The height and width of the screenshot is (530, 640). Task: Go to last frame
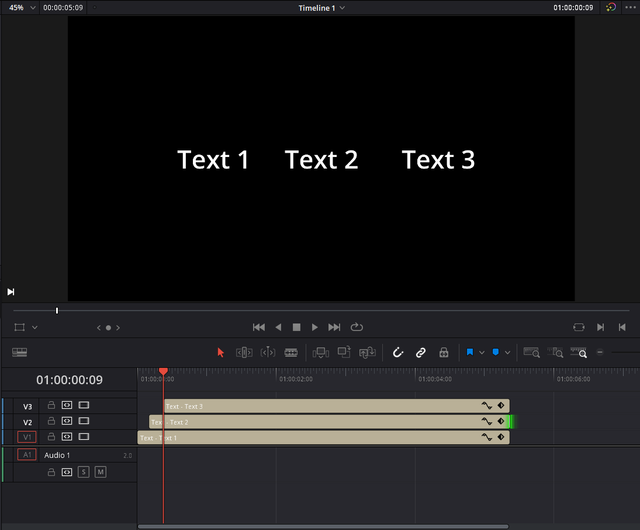coord(334,327)
